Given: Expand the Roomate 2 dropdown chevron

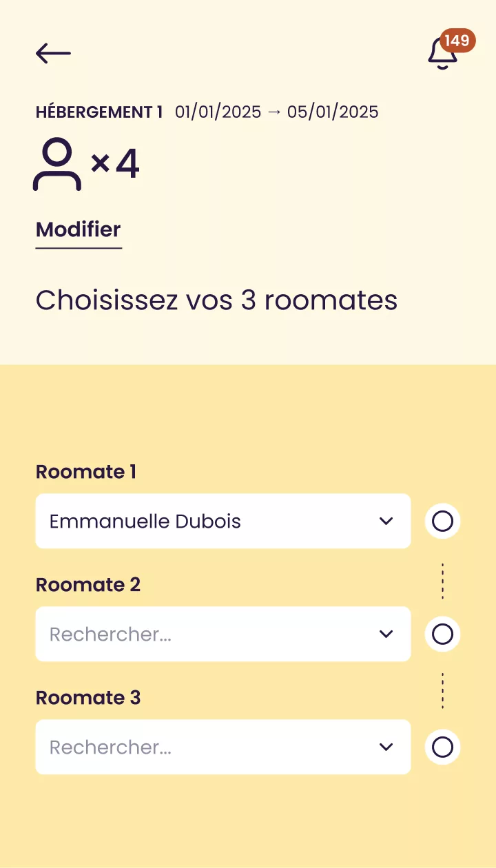Looking at the screenshot, I should click(x=386, y=634).
